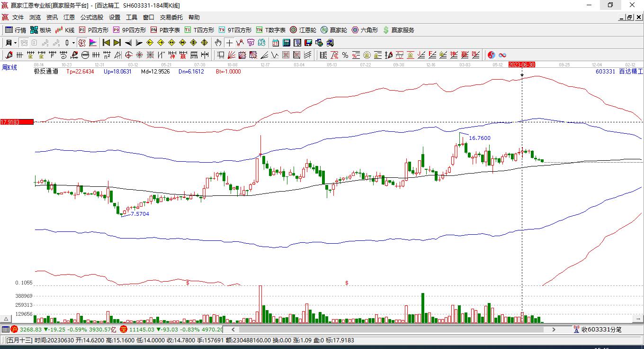The width and height of the screenshot is (644, 349).
Task: Switch to the K线 candlestick chart
Action: point(65,30)
